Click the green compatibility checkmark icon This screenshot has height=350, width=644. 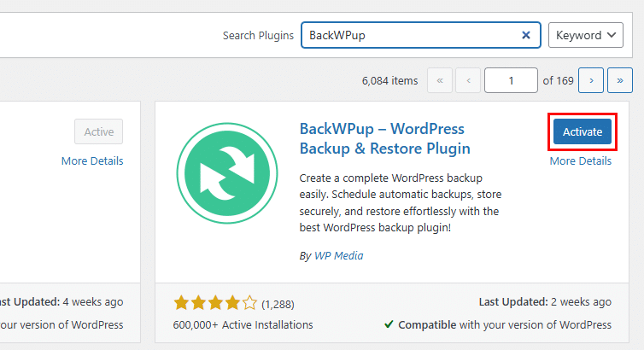[389, 324]
